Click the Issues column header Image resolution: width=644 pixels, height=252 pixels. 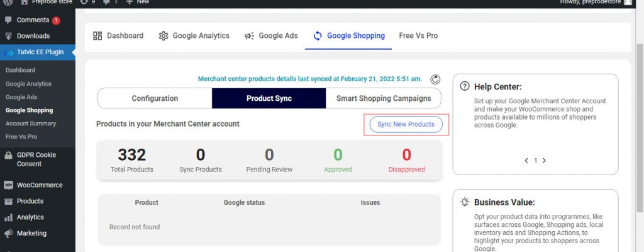click(370, 203)
